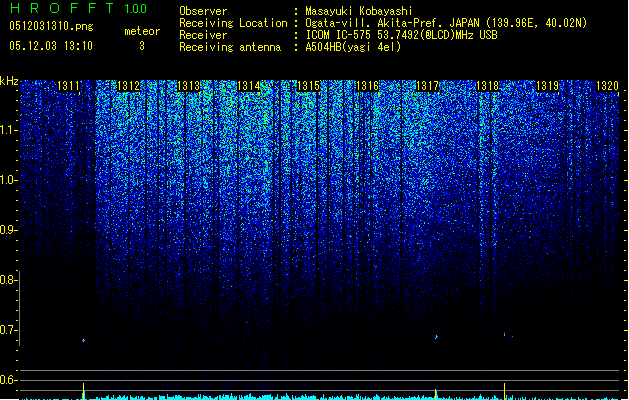
Task: Click the HROFFT title text
Action: 62,8
